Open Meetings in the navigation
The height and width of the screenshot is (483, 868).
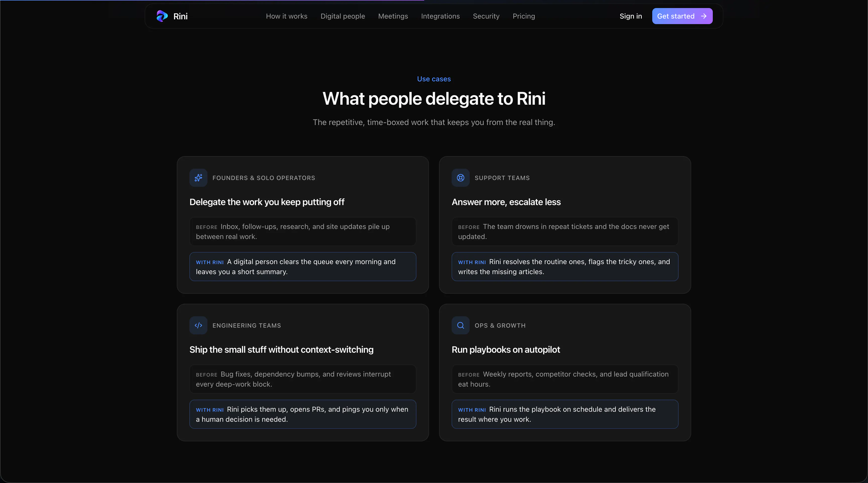(393, 16)
